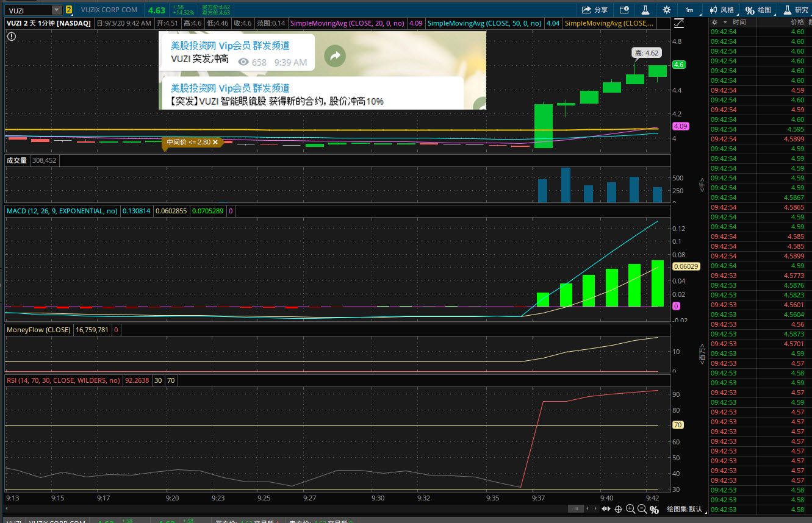Open the 研究 studies menu
The image size is (812, 523).
pyautogui.click(x=797, y=10)
